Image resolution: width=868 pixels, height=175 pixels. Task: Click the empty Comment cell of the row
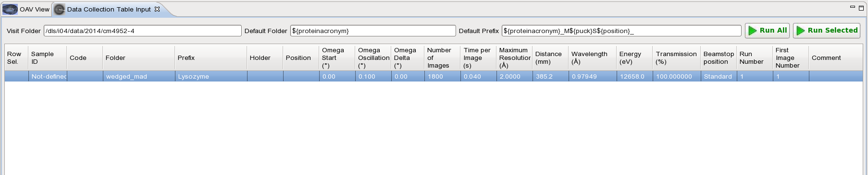(836, 76)
